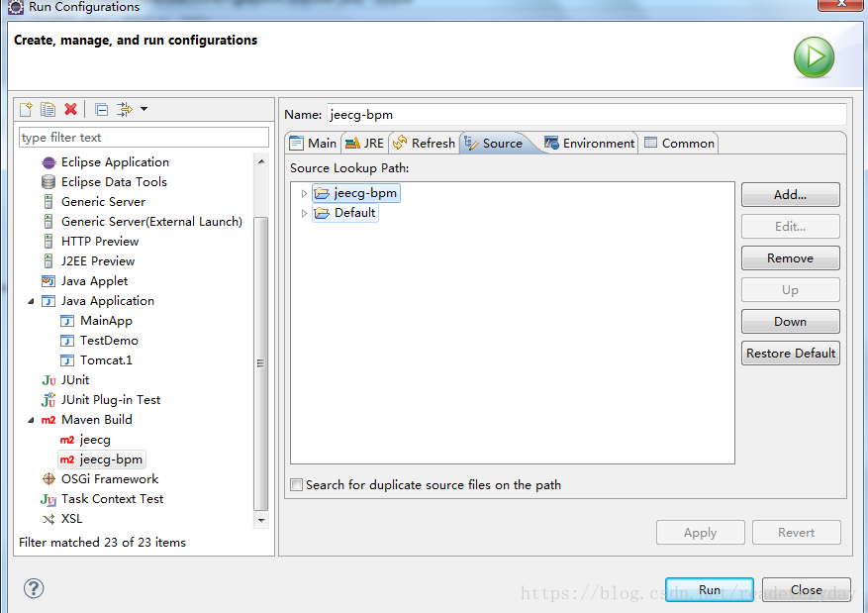Click the Java Applet icon
Viewport: 868px width, 613px height.
(x=48, y=281)
